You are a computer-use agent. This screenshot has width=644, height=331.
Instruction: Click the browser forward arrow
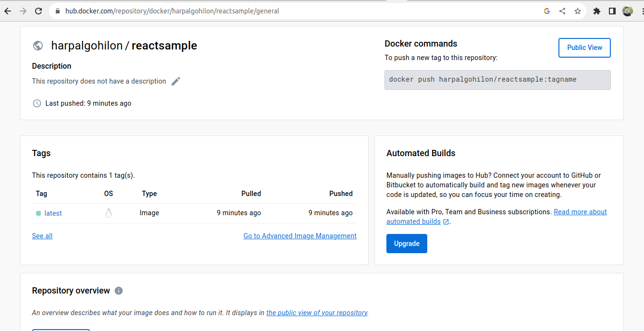coord(23,11)
